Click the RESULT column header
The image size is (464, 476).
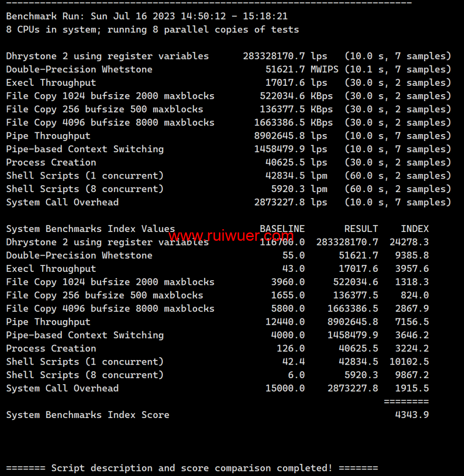(361, 229)
